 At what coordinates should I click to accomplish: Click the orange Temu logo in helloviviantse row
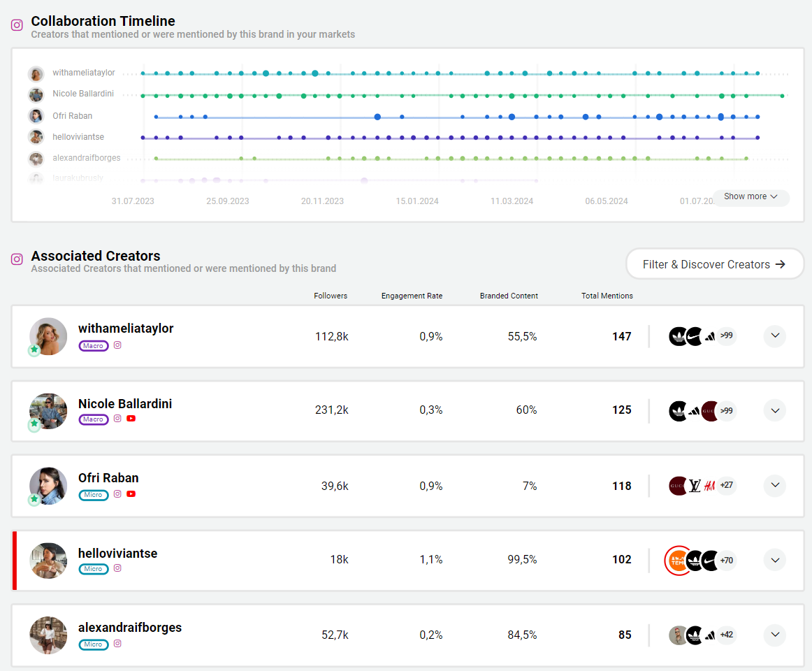click(x=677, y=560)
